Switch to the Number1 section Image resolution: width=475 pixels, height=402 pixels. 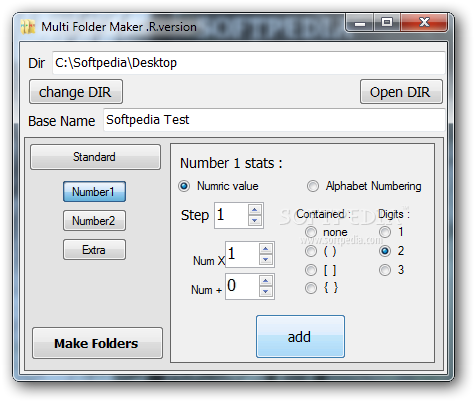tap(94, 192)
